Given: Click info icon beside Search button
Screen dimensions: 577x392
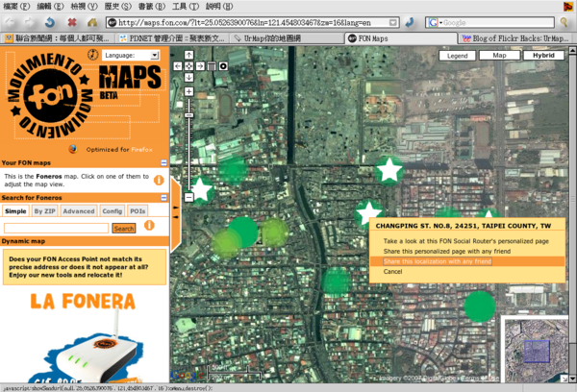Looking at the screenshot, I should click(x=149, y=225).
